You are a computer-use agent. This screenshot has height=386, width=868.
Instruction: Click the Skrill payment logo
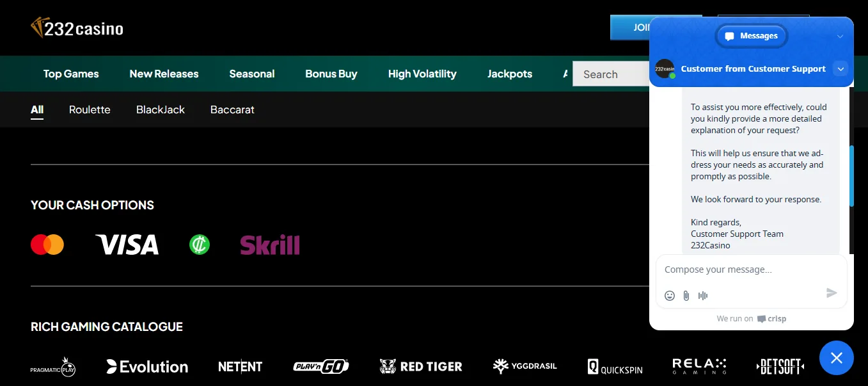point(270,245)
